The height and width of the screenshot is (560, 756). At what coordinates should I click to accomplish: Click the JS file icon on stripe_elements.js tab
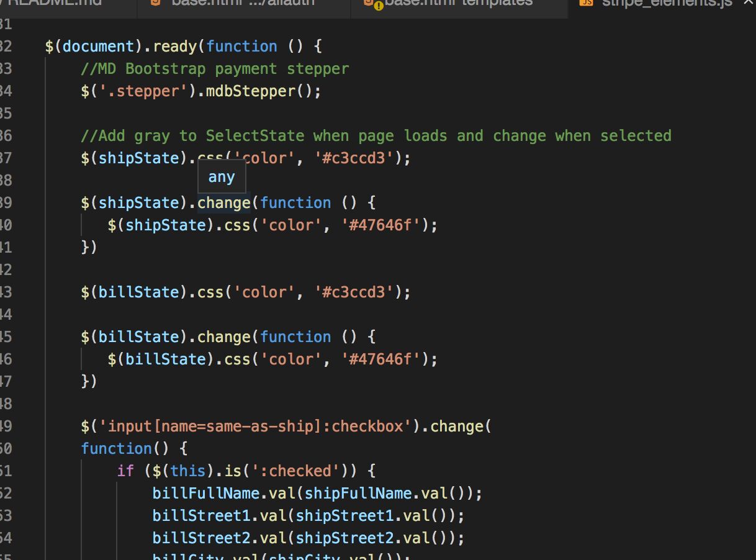click(585, 3)
